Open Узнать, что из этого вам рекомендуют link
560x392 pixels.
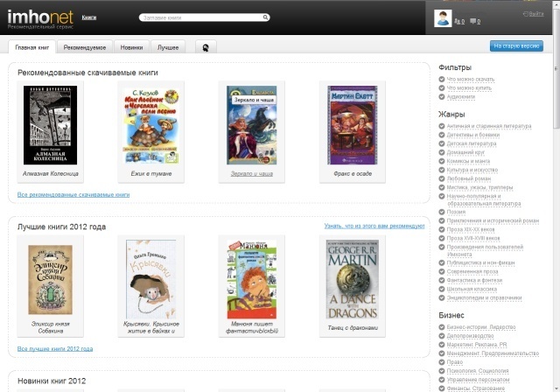point(374,226)
